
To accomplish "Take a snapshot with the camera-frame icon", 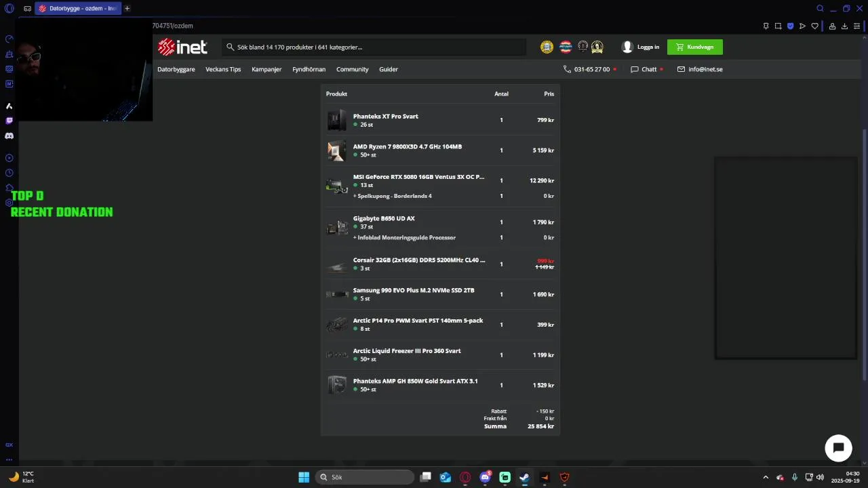I will click(x=778, y=26).
